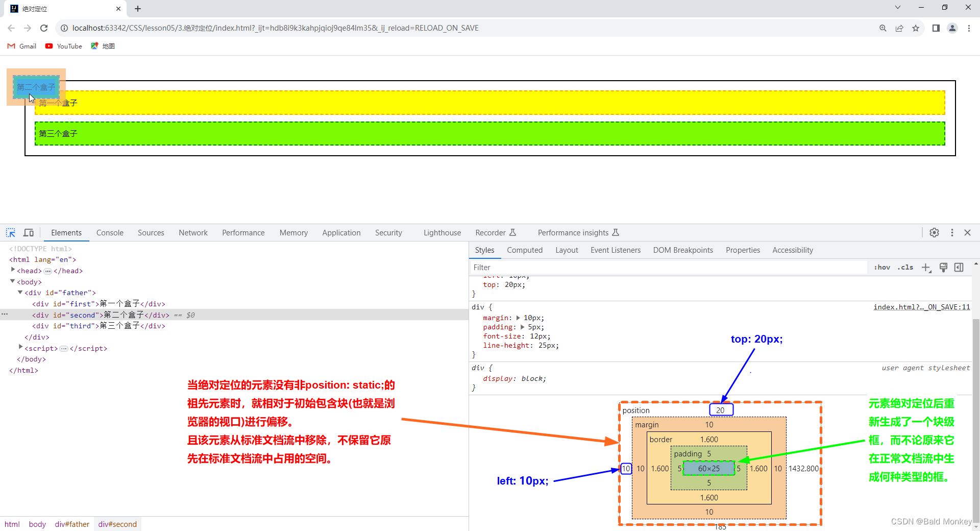Image resolution: width=980 pixels, height=531 pixels.
Task: Click div#second breadcrumb
Action: click(x=117, y=524)
